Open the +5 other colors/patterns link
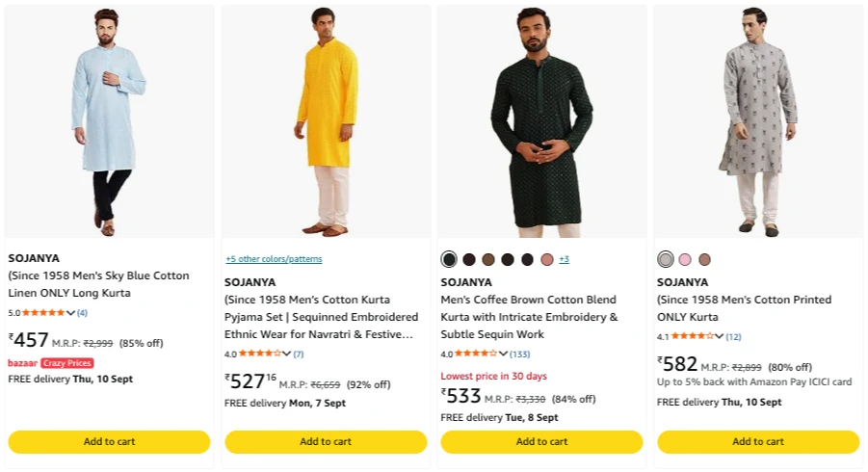 274,259
